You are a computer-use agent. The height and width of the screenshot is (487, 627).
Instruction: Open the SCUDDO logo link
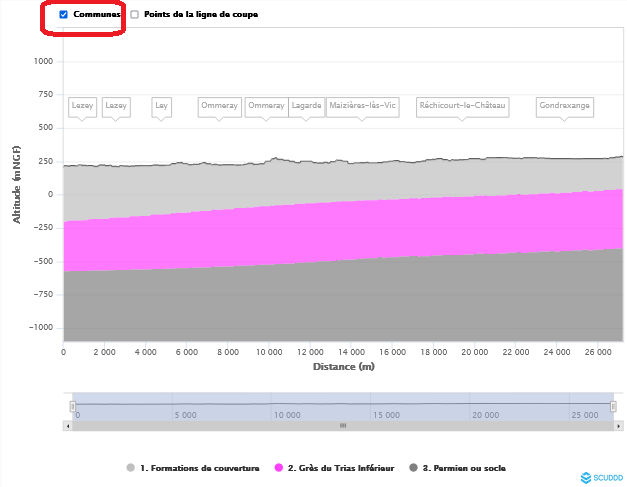pyautogui.click(x=601, y=478)
